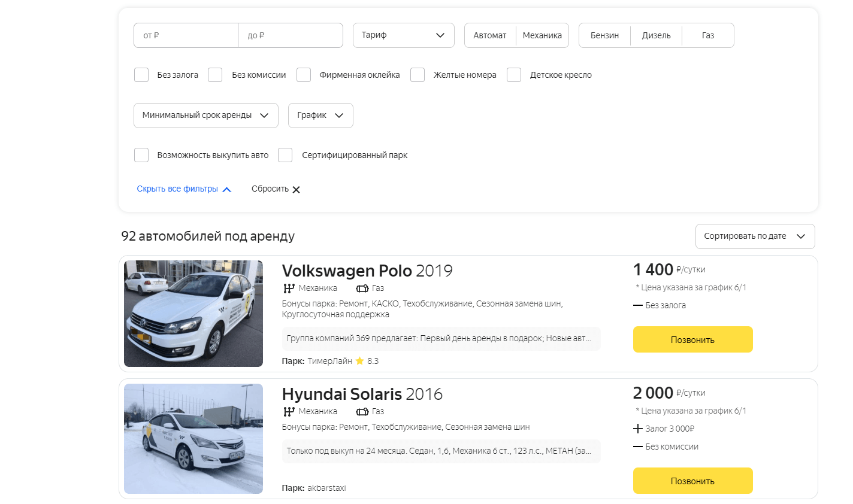Image resolution: width=853 pixels, height=504 pixels.
Task: Click fuel engine icon on Volkswagen Polo listing
Action: click(362, 288)
